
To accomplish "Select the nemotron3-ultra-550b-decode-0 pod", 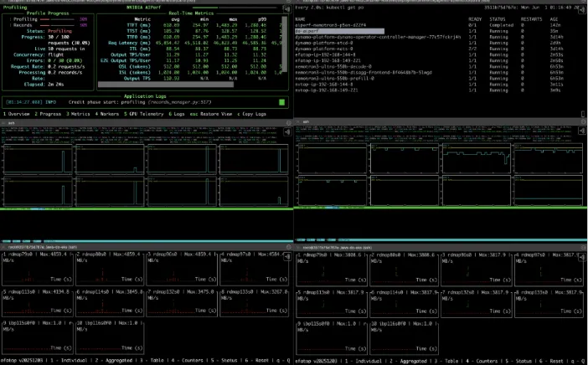I will tap(333, 66).
